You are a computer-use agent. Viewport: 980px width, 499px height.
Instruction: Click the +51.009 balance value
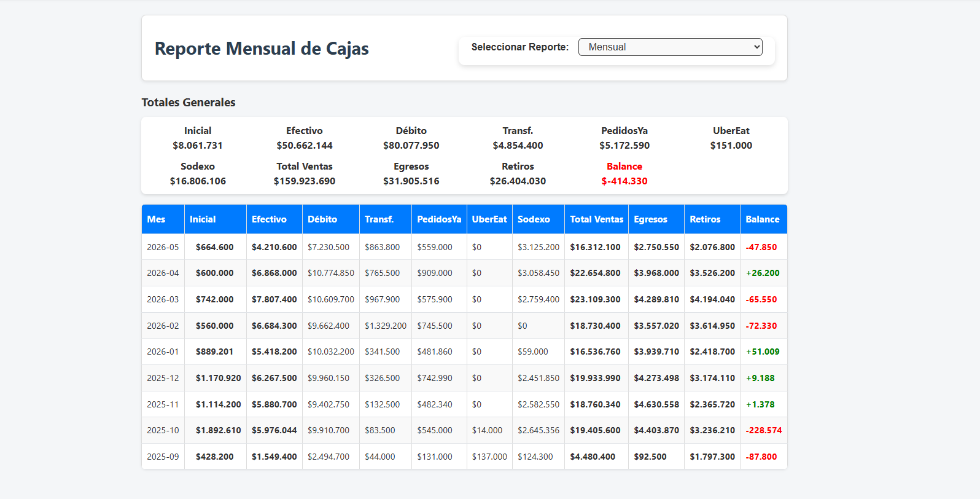pos(763,352)
